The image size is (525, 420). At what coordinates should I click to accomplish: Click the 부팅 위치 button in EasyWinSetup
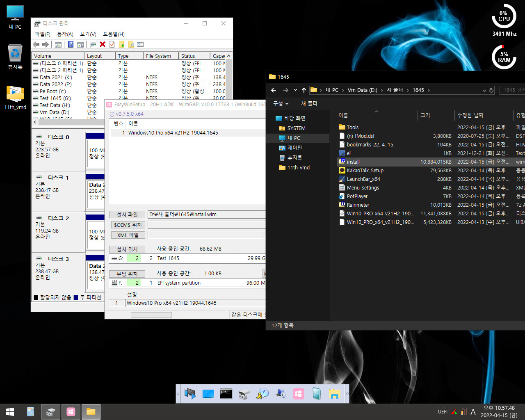[127, 274]
